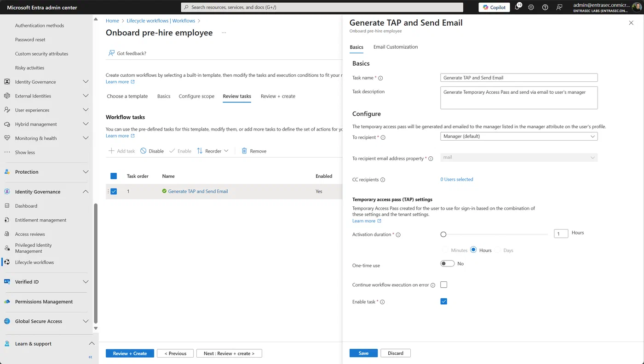Click the Lifecycle workflows sidebar icon

(x=7, y=262)
